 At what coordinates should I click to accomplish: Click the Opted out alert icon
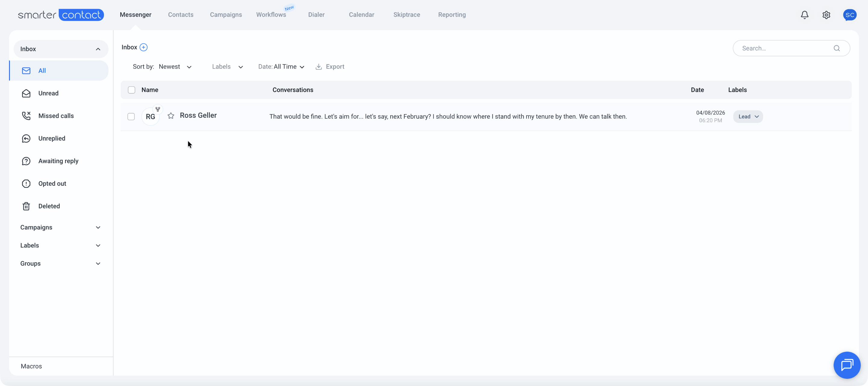(x=26, y=183)
